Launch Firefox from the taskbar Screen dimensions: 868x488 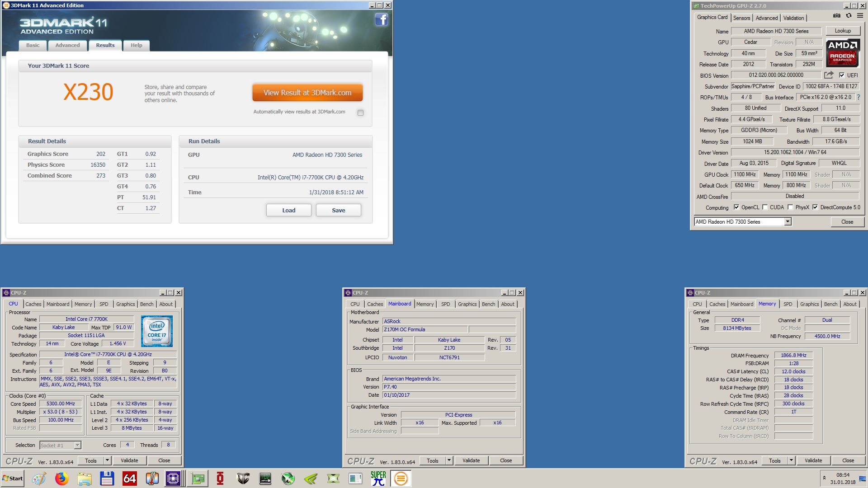(61, 479)
